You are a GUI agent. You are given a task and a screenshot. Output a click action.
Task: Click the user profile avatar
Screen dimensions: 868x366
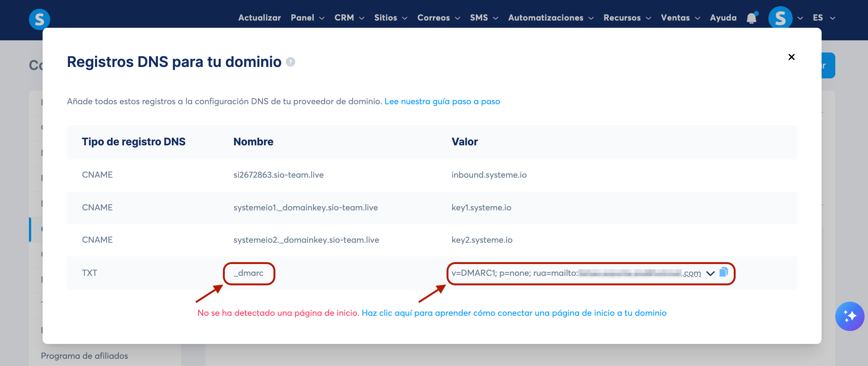tap(780, 18)
